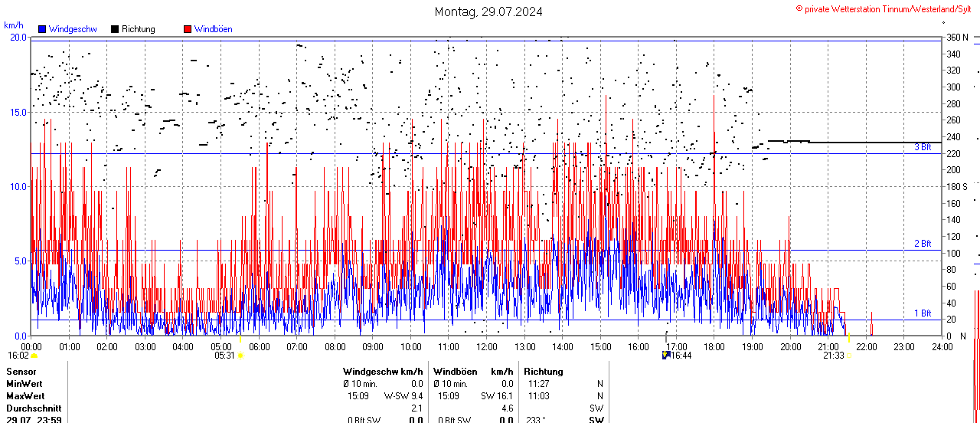Click the 20.0 value on the left axis

point(18,37)
